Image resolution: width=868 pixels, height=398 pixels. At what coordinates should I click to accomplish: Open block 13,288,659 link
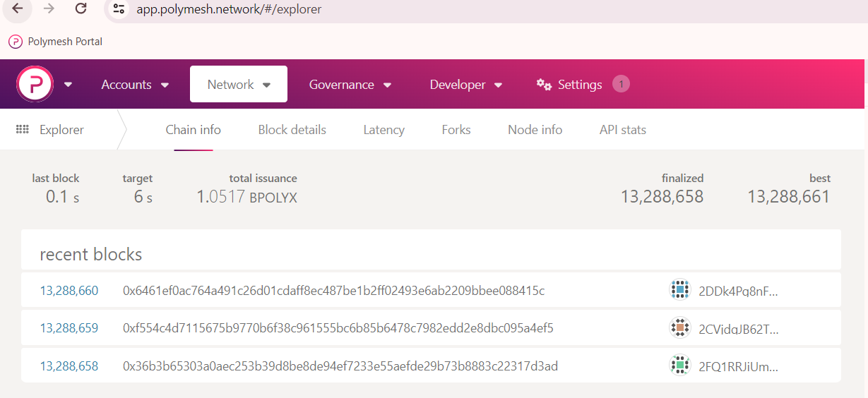(x=69, y=328)
